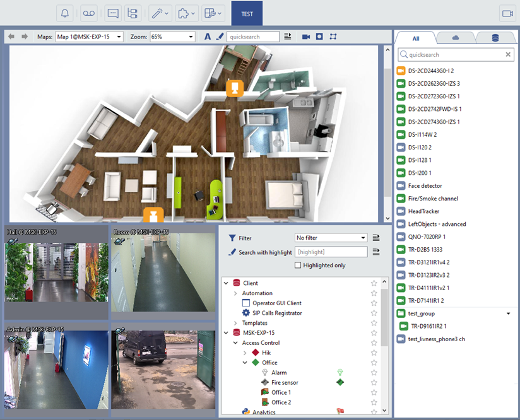The width and height of the screenshot is (520, 420).
Task: Click the chat message icon in top toolbar
Action: (113, 13)
